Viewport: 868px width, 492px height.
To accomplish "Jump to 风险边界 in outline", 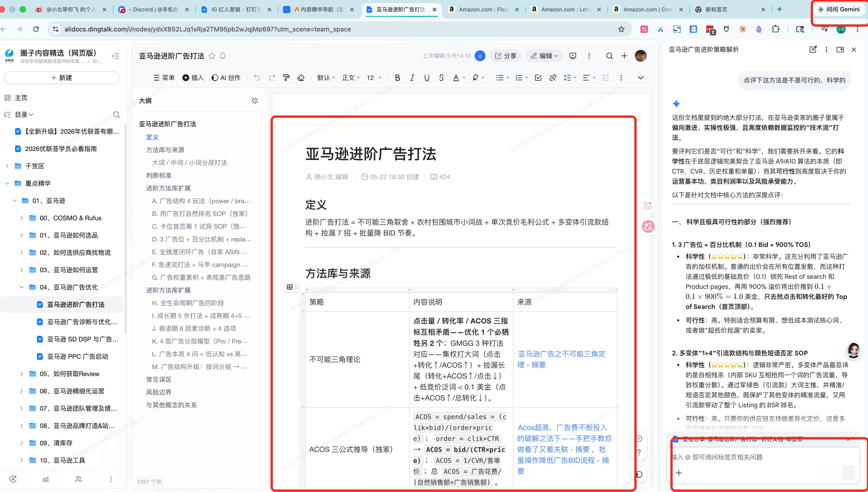I will point(159,392).
